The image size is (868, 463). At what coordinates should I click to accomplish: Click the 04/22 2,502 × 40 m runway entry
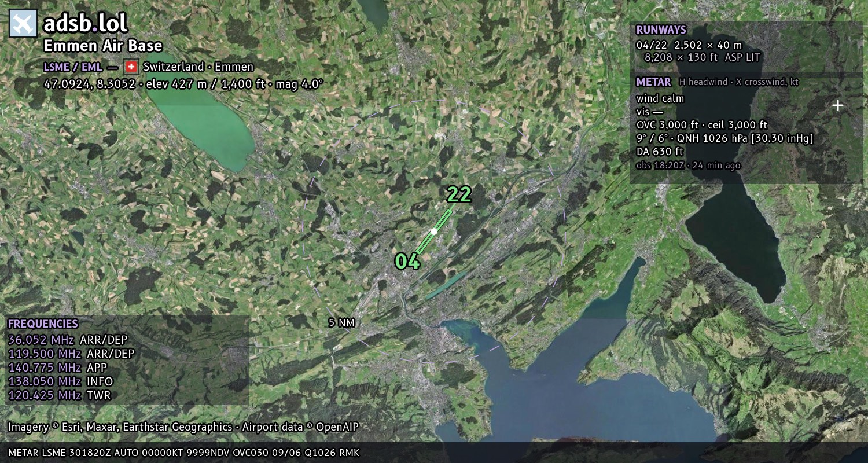(x=689, y=45)
